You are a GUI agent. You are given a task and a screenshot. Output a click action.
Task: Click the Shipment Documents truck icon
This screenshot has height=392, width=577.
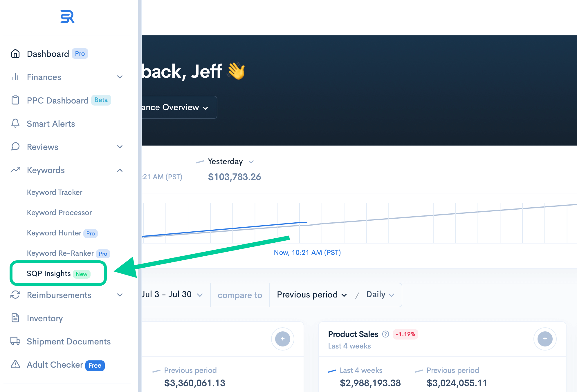click(15, 341)
